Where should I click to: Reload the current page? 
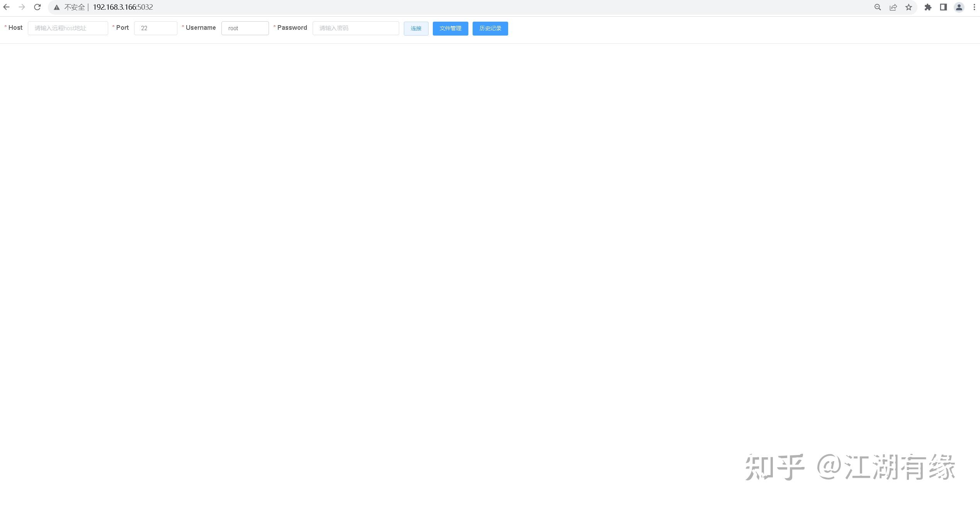tap(37, 7)
